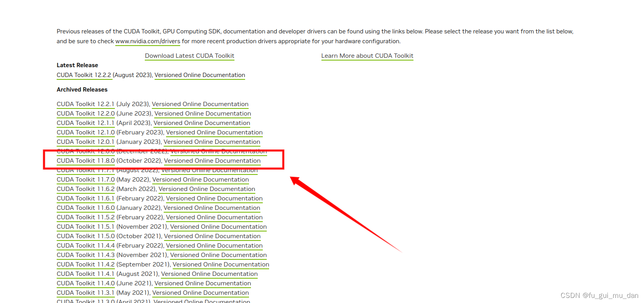Image resolution: width=644 pixels, height=303 pixels.
Task: Open Versioned Online Documentation for CUDA 12.2.2
Action: pos(200,75)
